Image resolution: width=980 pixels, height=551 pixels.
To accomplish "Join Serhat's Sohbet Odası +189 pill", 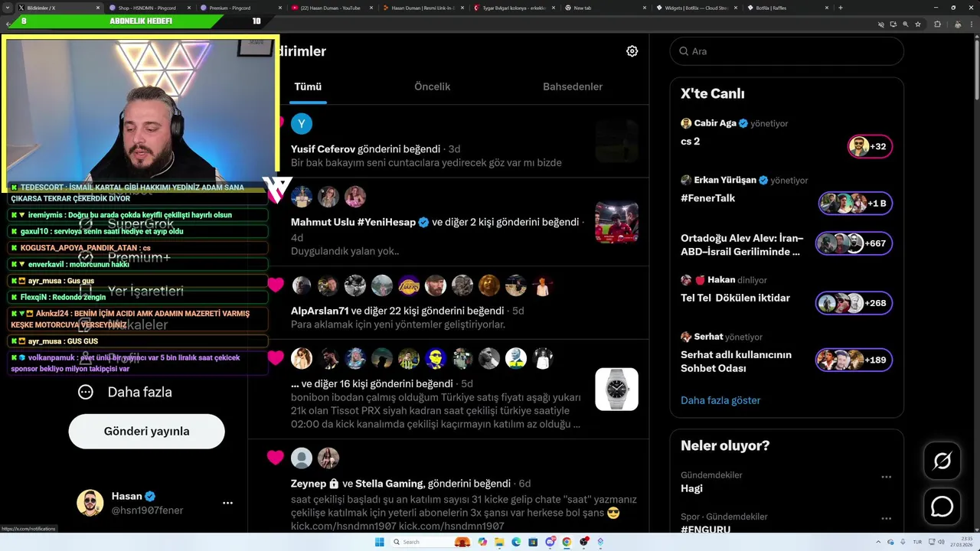I will (854, 360).
